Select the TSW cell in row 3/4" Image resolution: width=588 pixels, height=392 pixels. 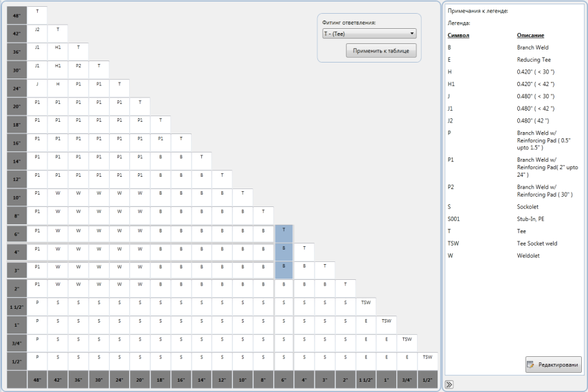tap(407, 342)
